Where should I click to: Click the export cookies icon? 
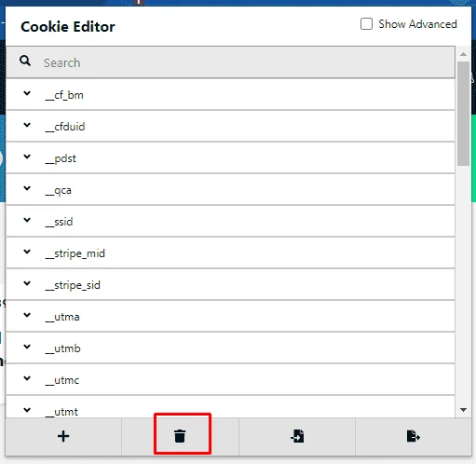click(414, 436)
